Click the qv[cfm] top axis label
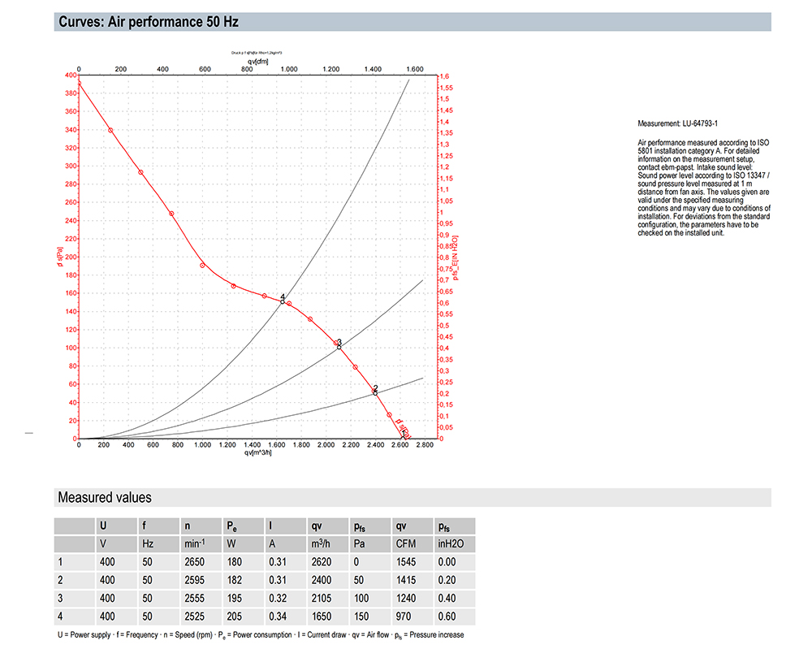This screenshot has width=812, height=662. point(257,61)
